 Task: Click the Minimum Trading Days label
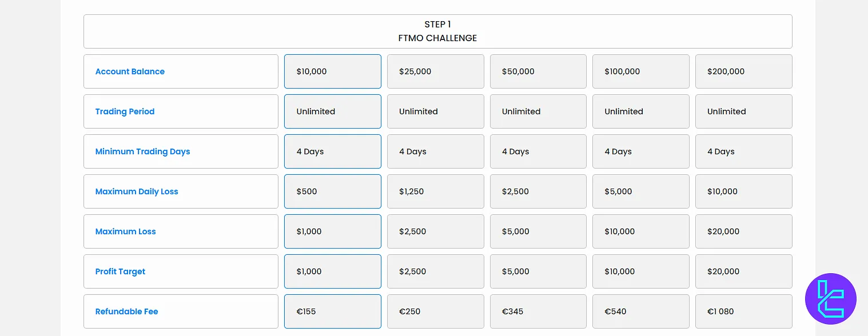click(142, 151)
